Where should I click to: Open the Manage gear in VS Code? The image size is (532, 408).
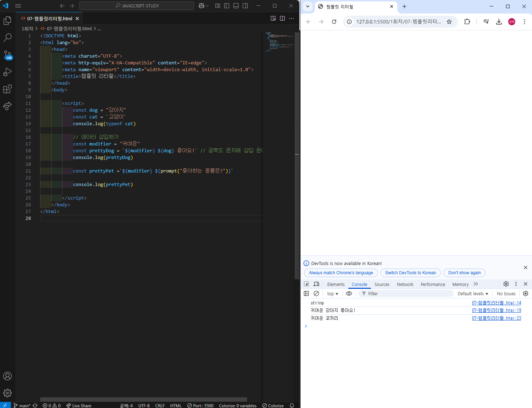point(7,393)
